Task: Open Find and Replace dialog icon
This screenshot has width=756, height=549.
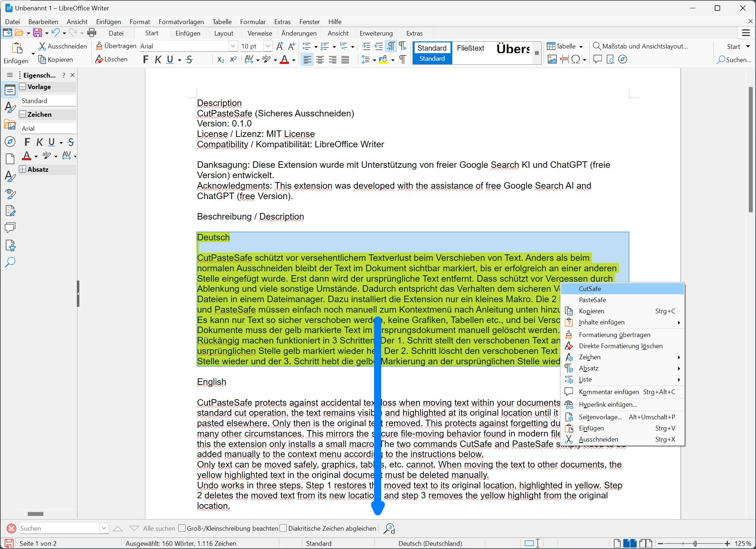Action: click(x=389, y=528)
